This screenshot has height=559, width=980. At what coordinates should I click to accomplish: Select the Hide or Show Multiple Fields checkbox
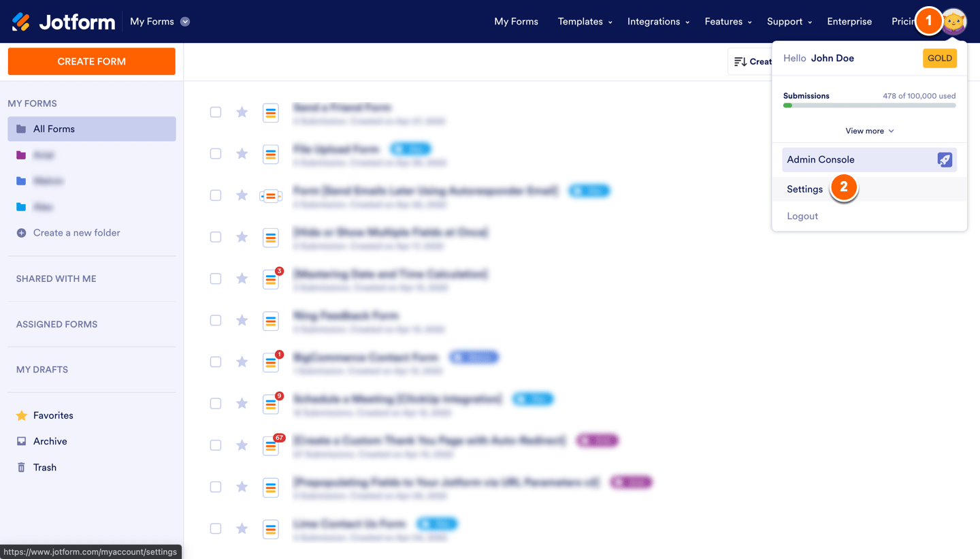click(216, 237)
